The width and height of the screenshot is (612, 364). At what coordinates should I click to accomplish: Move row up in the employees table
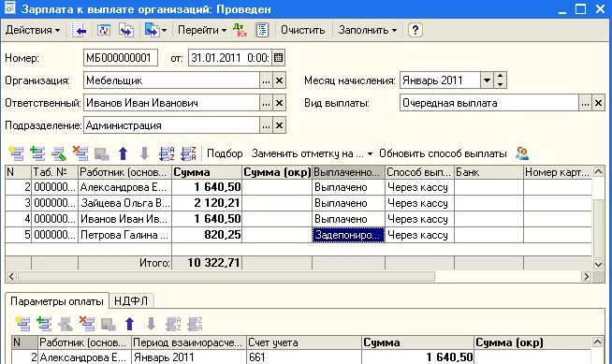124,153
